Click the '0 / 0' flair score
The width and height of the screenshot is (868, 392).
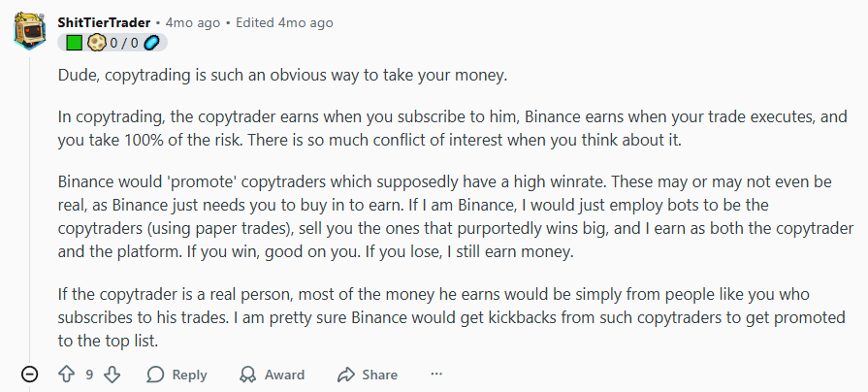click(x=124, y=43)
